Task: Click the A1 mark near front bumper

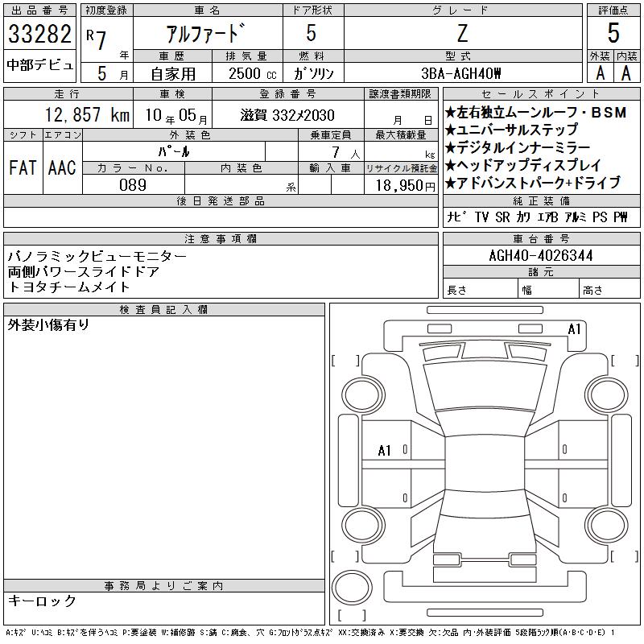Action: point(574,329)
